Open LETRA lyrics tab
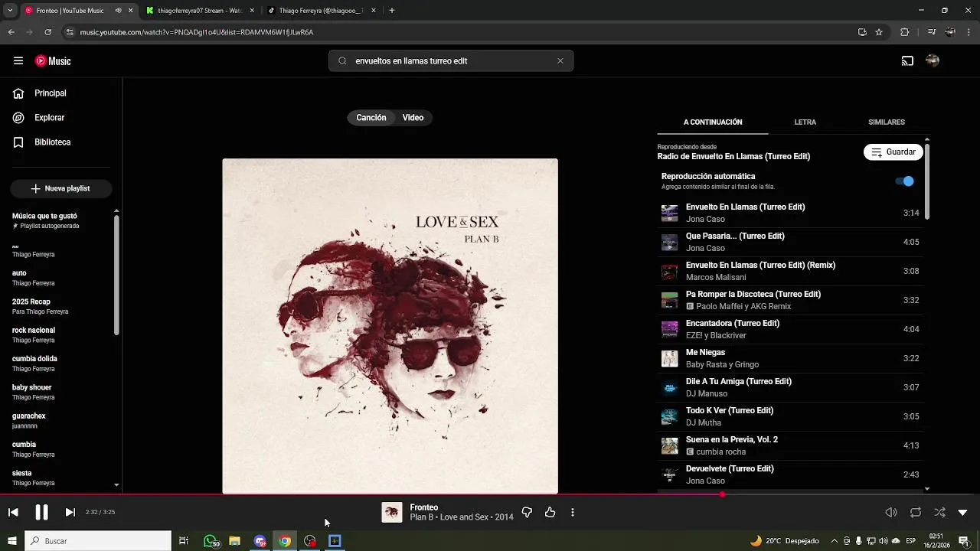980x551 pixels. pos(805,122)
